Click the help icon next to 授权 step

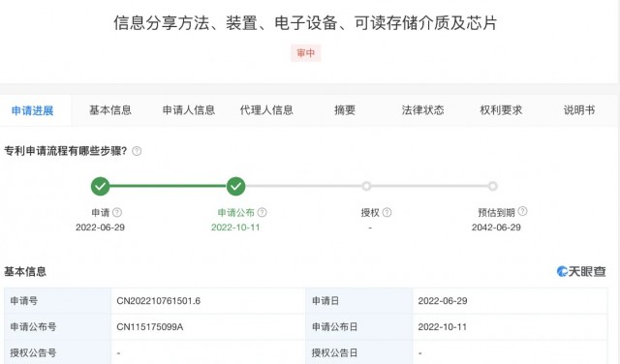point(387,213)
